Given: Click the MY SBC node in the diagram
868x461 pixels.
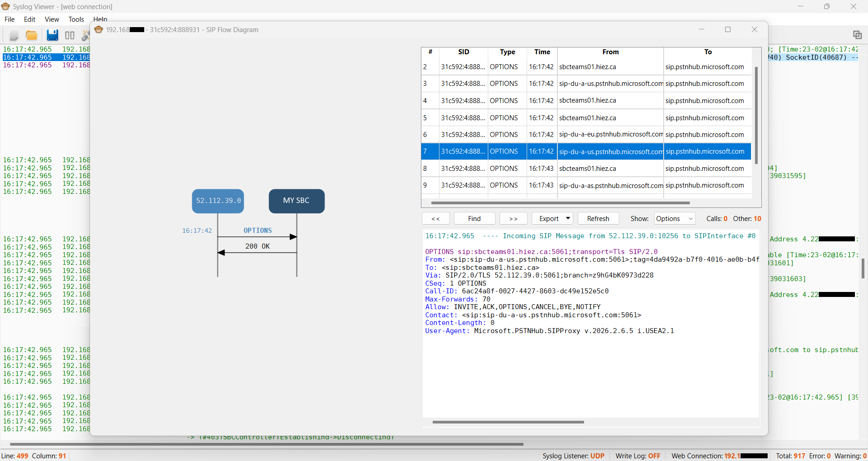Looking at the screenshot, I should (297, 201).
